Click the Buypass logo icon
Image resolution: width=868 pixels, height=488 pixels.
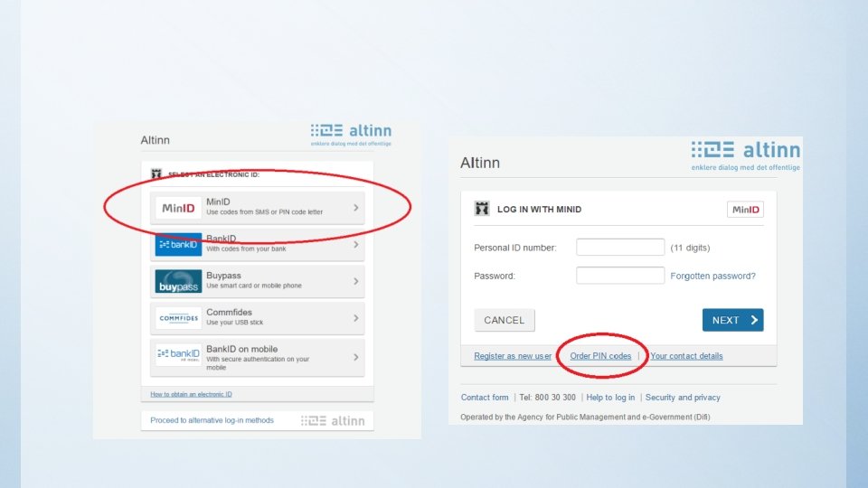click(178, 281)
